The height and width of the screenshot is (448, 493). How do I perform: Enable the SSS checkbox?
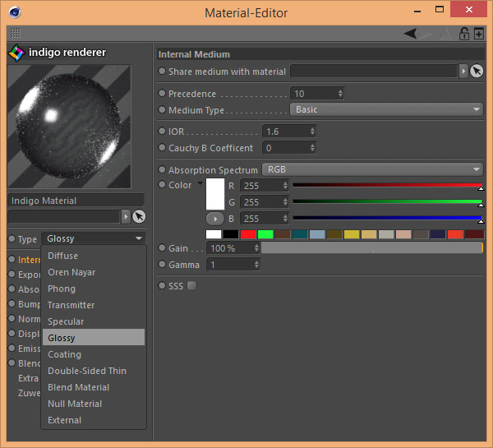tap(191, 286)
